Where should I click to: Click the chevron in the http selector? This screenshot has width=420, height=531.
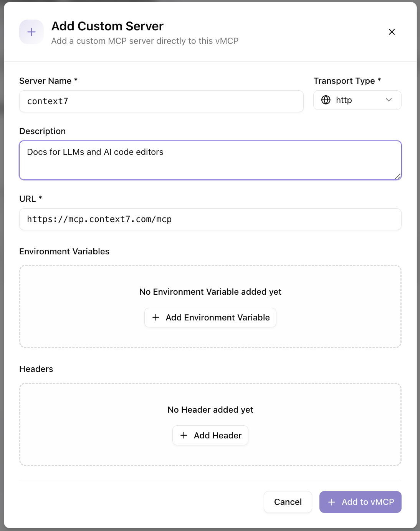point(389,100)
